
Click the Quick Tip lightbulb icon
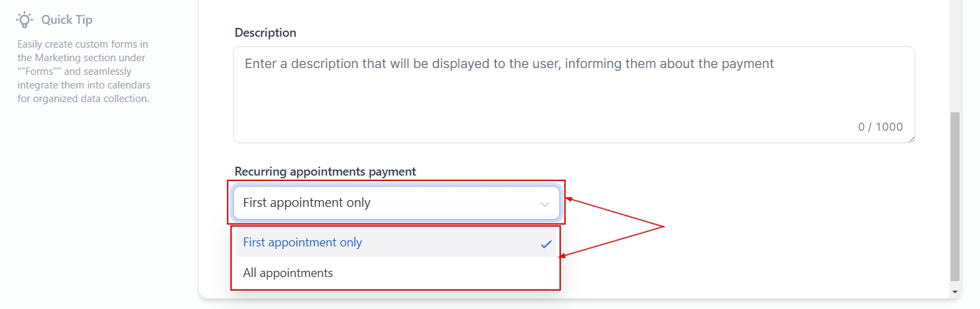pos(25,20)
